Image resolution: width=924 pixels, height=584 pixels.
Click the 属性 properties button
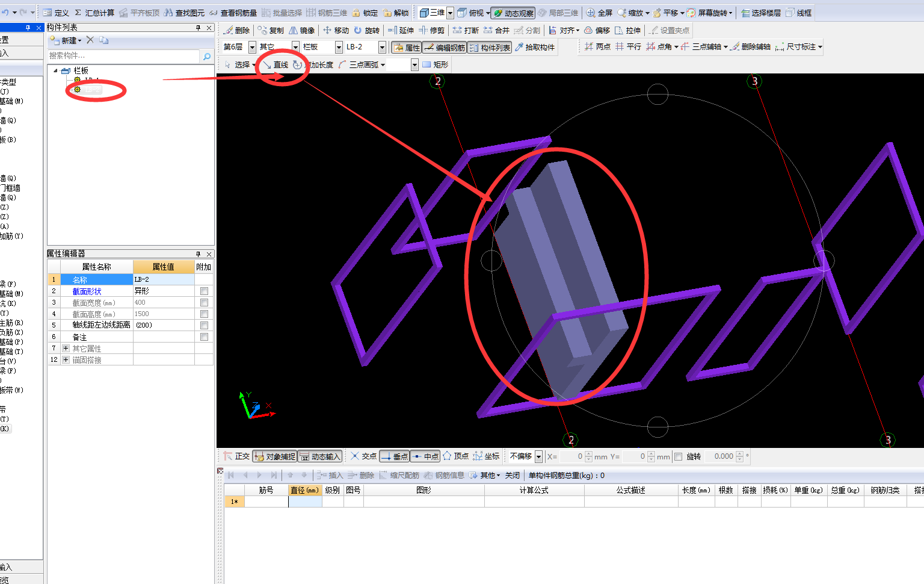[x=407, y=48]
